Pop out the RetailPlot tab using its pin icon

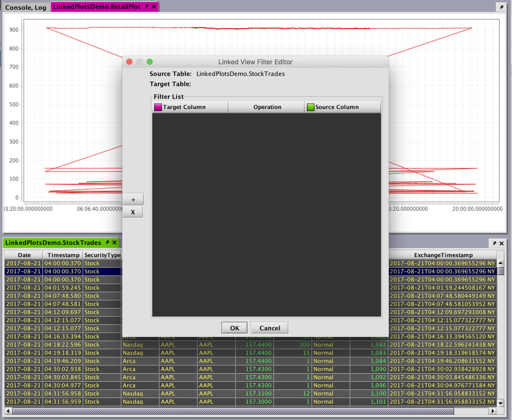pyautogui.click(x=147, y=7)
